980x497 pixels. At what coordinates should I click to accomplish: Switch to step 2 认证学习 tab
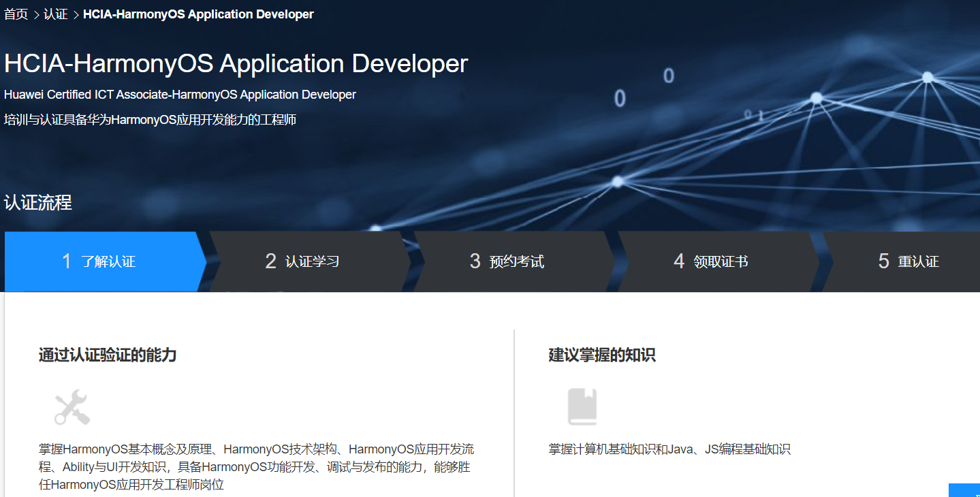[x=310, y=261]
